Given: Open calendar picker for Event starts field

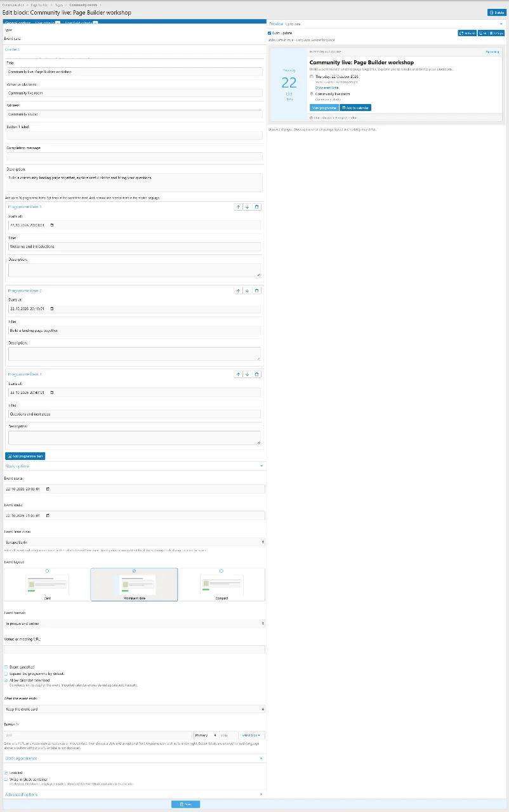Looking at the screenshot, I should tap(48, 489).
